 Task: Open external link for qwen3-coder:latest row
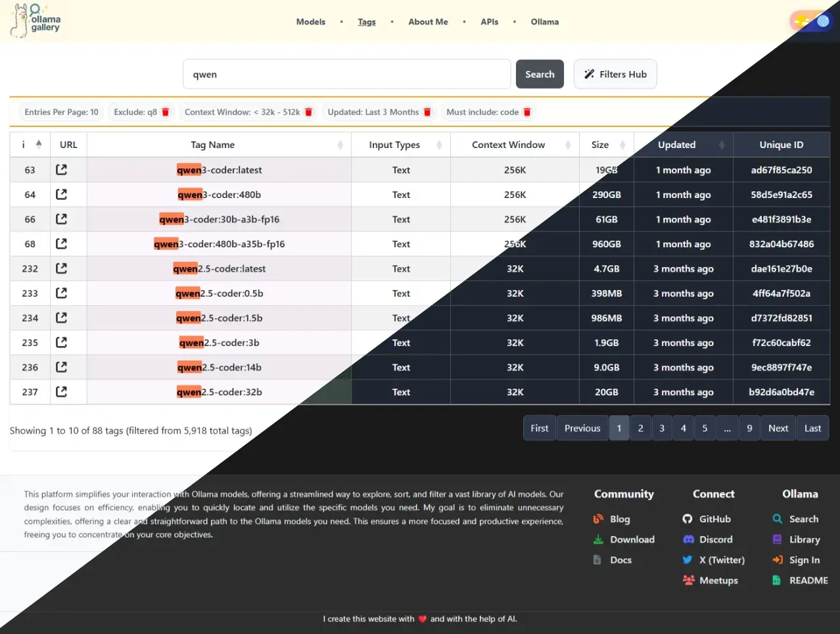[61, 170]
